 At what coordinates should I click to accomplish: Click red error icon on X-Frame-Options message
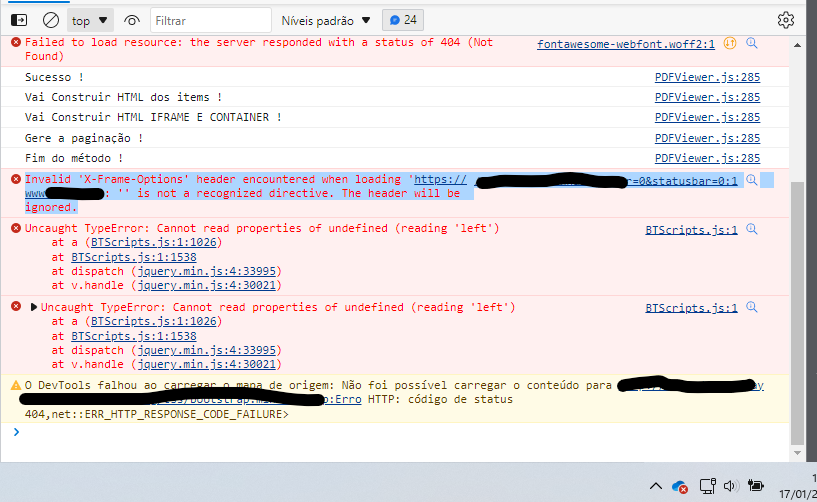pos(16,179)
